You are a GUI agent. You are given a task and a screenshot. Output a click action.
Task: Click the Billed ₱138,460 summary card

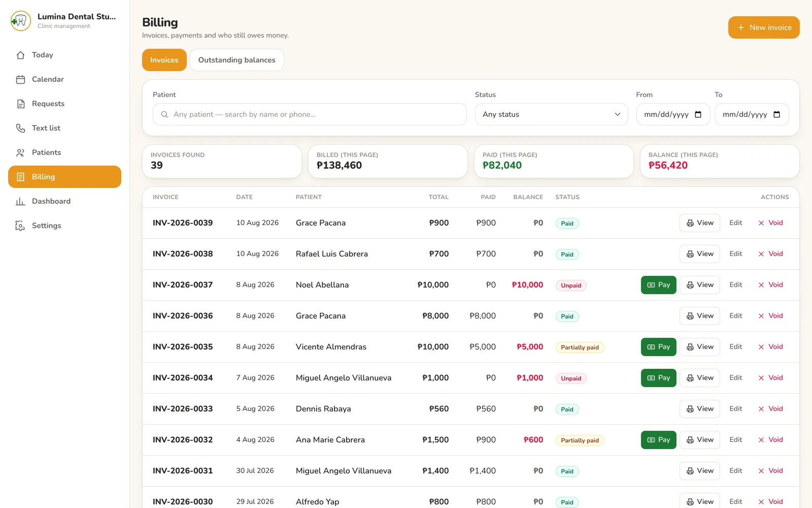tap(388, 162)
